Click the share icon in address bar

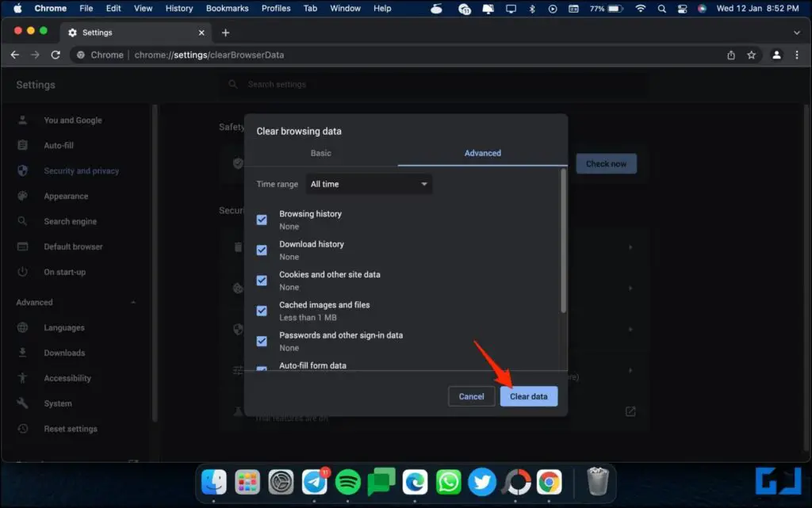(x=731, y=55)
